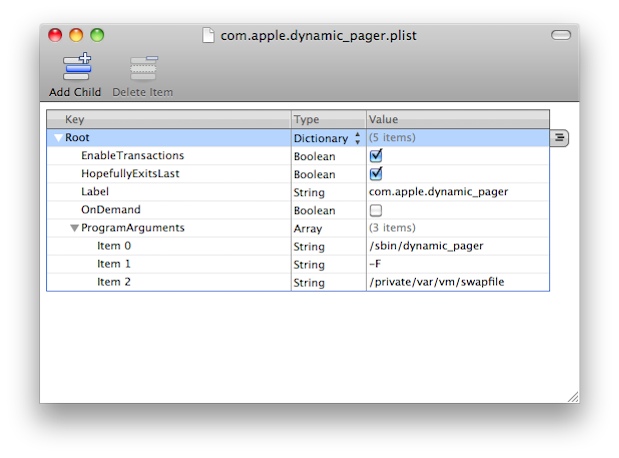Image resolution: width=619 pixels, height=458 pixels.
Task: Collapse the Root disclosure triangle
Action: point(58,138)
